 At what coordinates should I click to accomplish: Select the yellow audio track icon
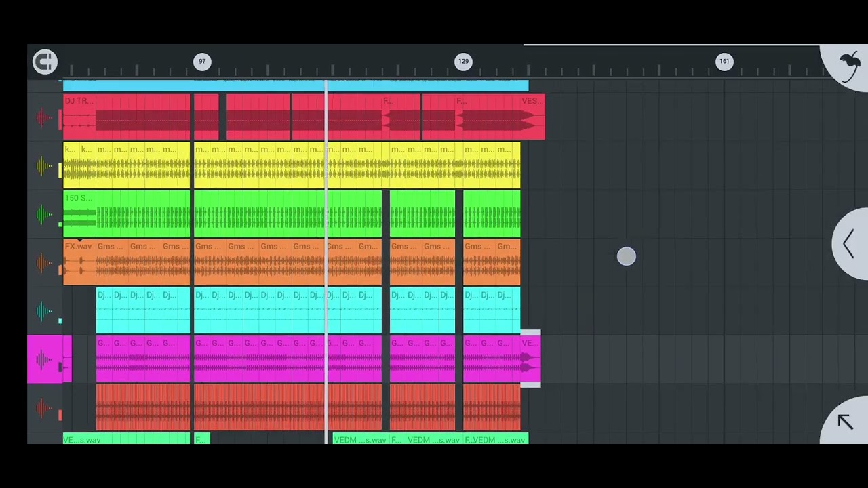click(44, 166)
